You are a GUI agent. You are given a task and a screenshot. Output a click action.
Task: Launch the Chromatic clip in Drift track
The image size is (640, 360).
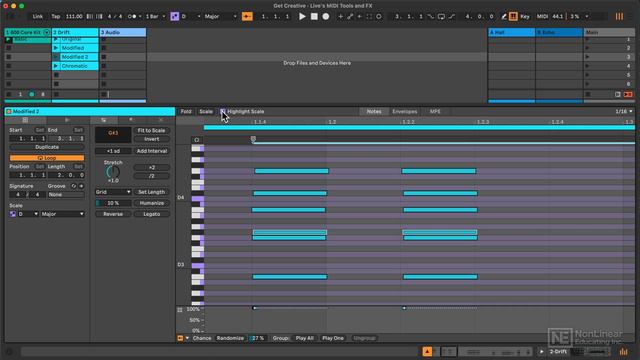[56, 66]
